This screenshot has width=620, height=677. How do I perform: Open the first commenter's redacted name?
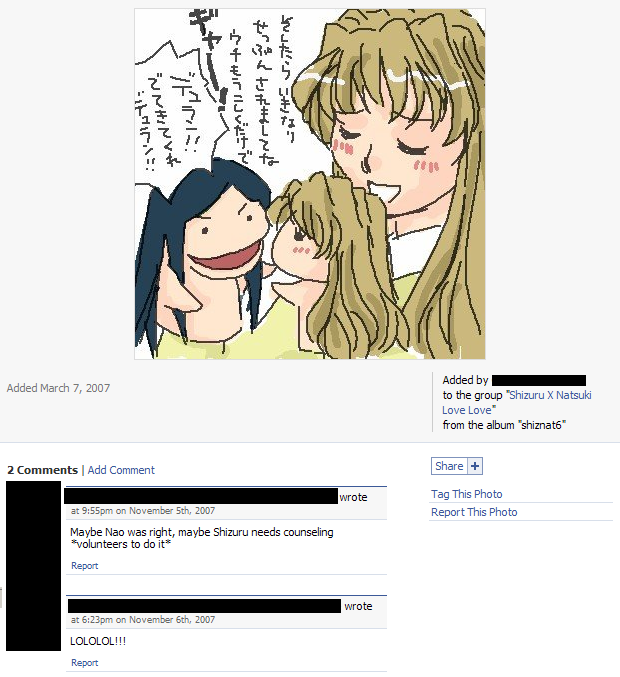click(x=201, y=496)
